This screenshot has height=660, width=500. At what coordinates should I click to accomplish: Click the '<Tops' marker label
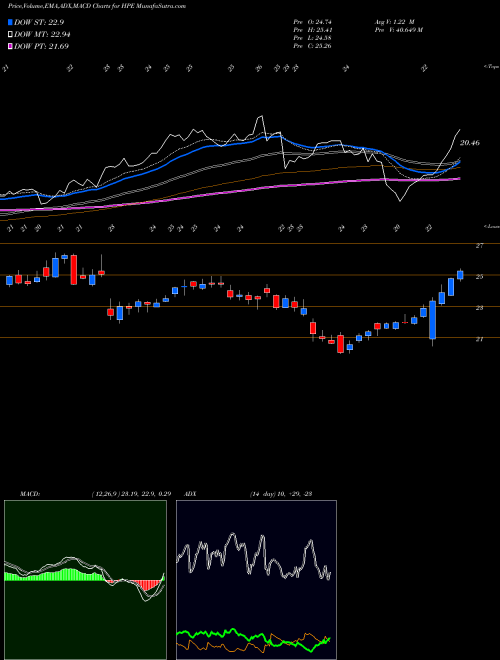coord(491,67)
